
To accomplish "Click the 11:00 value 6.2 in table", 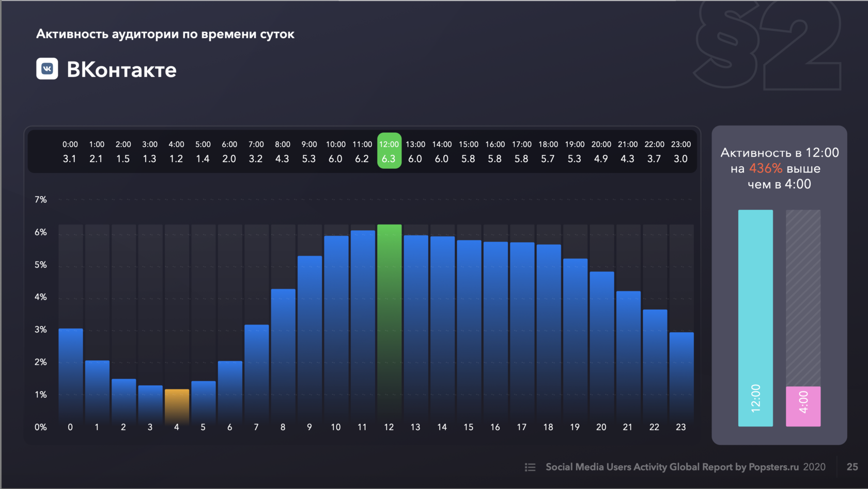I will 362,159.
